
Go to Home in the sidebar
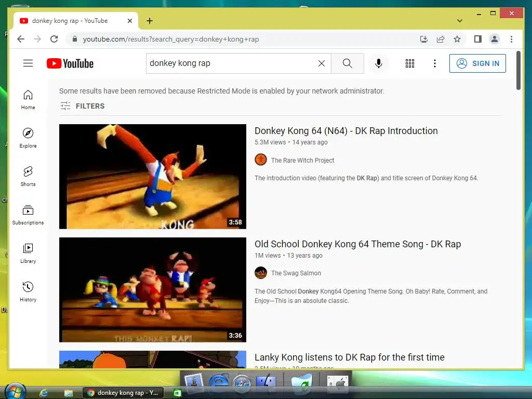click(28, 100)
